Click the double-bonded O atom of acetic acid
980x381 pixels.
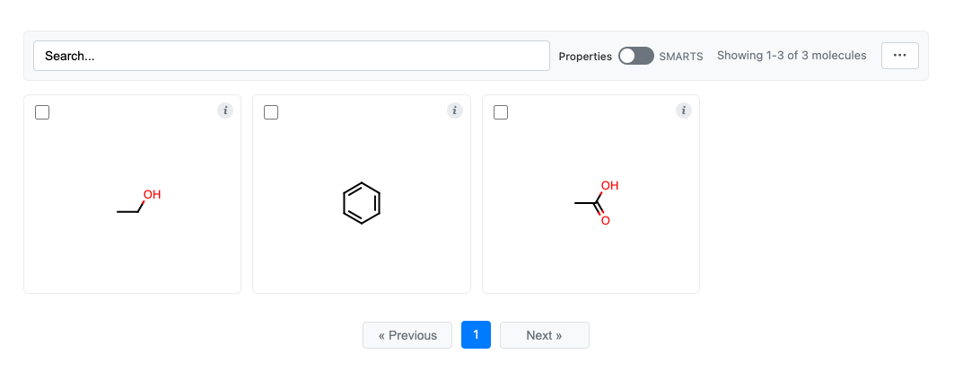[605, 220]
